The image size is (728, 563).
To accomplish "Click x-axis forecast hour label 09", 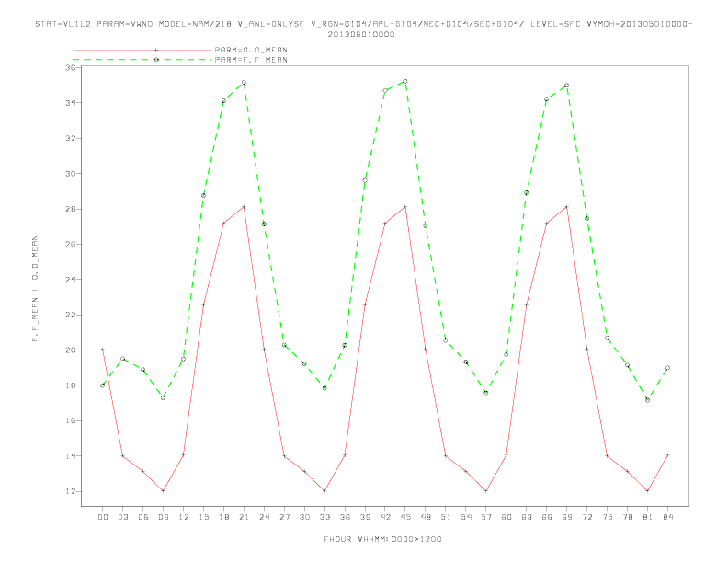I will 163,517.
